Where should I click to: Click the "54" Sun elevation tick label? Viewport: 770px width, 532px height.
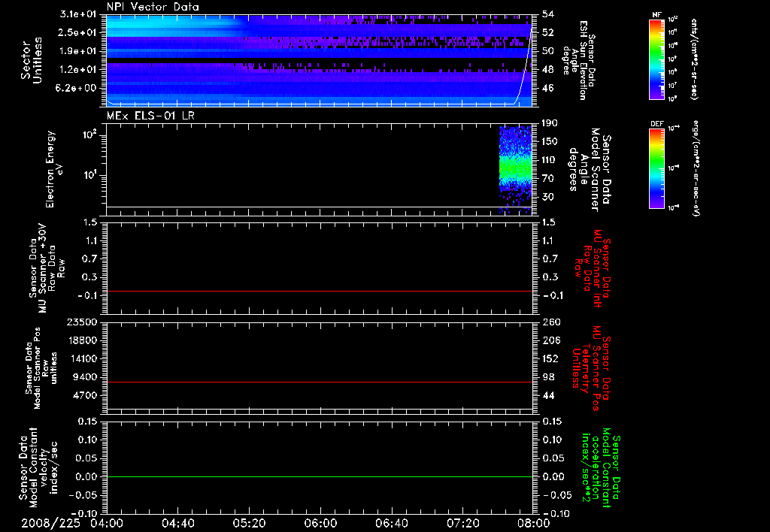click(x=548, y=14)
